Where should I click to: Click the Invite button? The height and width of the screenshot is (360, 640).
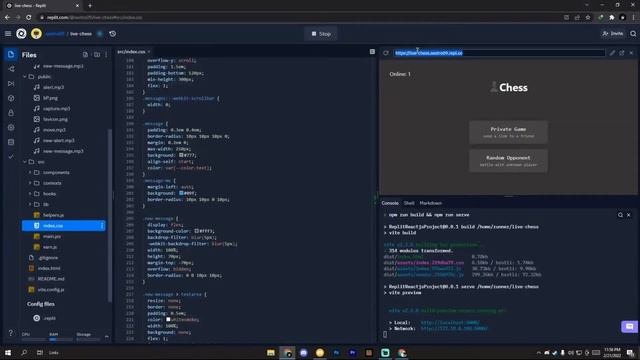coord(613,33)
